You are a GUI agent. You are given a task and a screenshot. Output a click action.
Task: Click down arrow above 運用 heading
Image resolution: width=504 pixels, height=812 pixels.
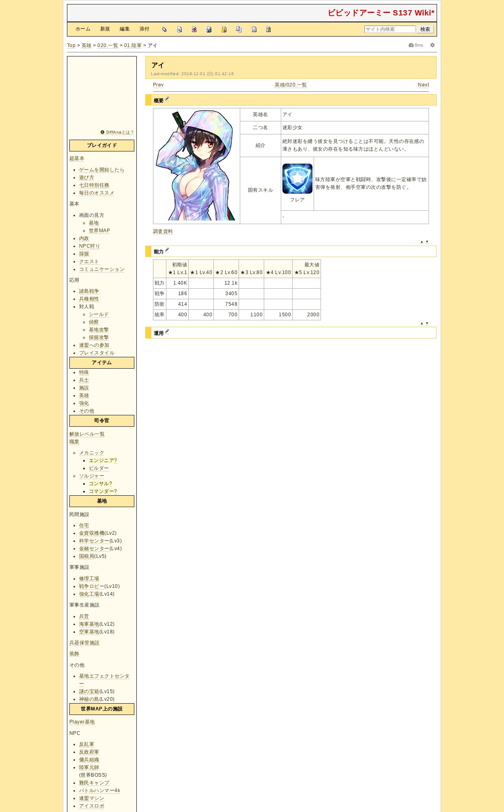tap(427, 323)
